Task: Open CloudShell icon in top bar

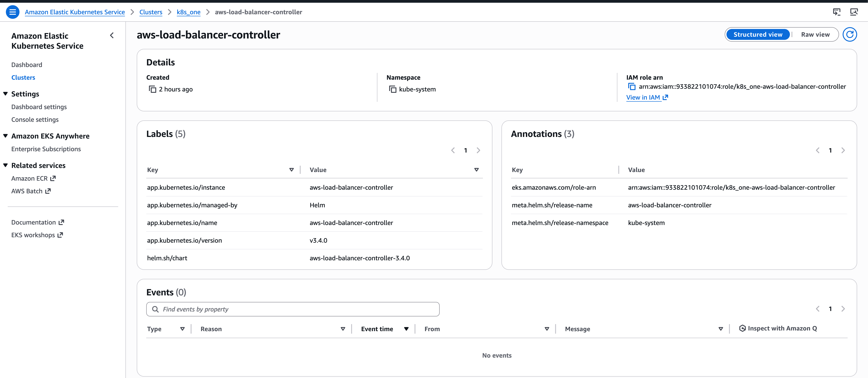Action: [x=837, y=12]
